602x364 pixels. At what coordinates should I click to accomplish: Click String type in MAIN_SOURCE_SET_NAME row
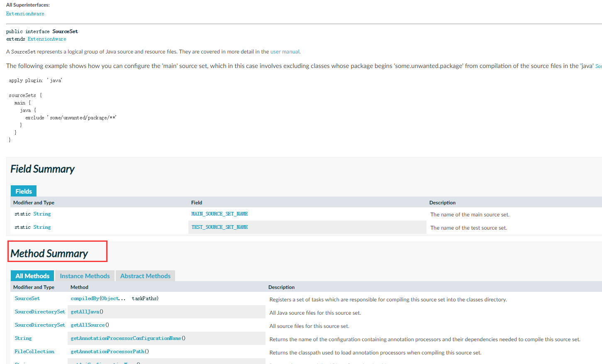click(x=42, y=214)
